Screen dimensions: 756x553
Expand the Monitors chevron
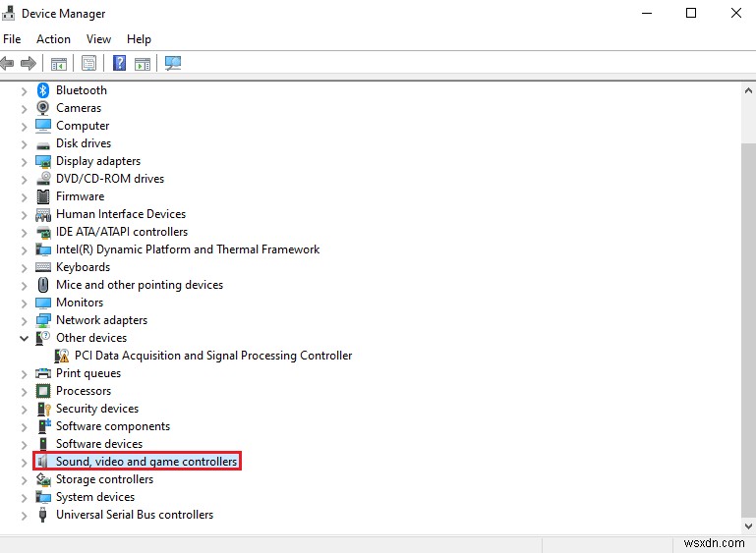point(24,303)
